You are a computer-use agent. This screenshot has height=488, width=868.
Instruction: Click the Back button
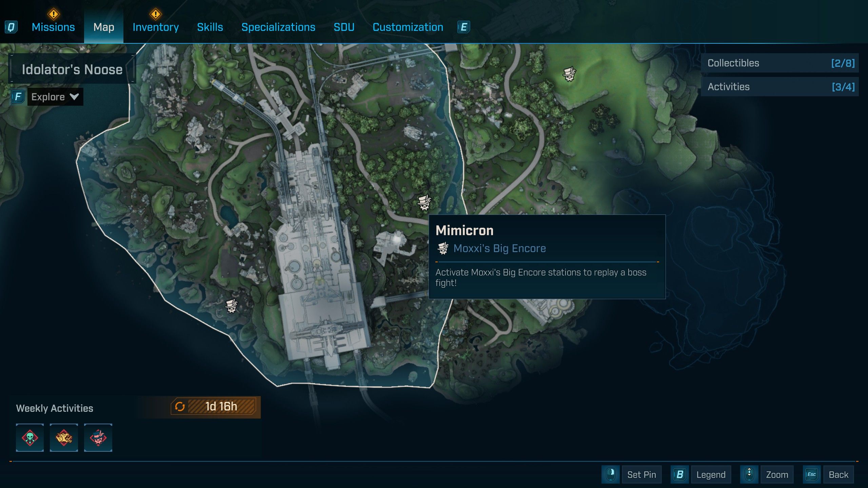(x=838, y=474)
